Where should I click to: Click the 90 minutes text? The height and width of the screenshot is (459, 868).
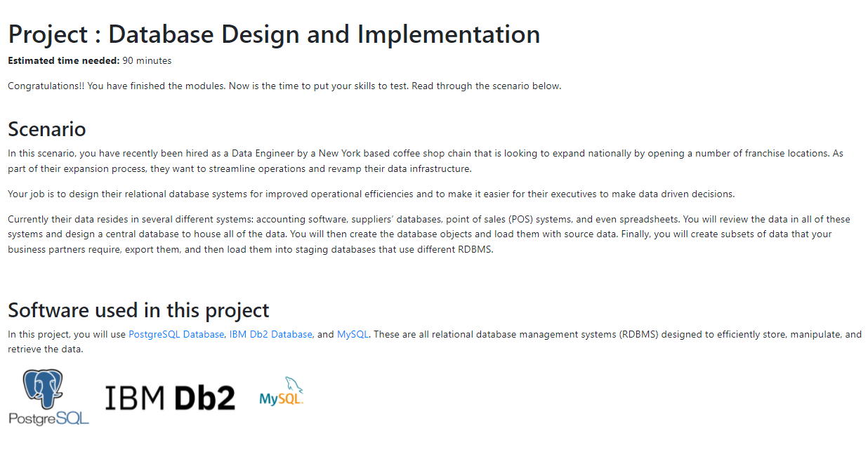point(146,60)
